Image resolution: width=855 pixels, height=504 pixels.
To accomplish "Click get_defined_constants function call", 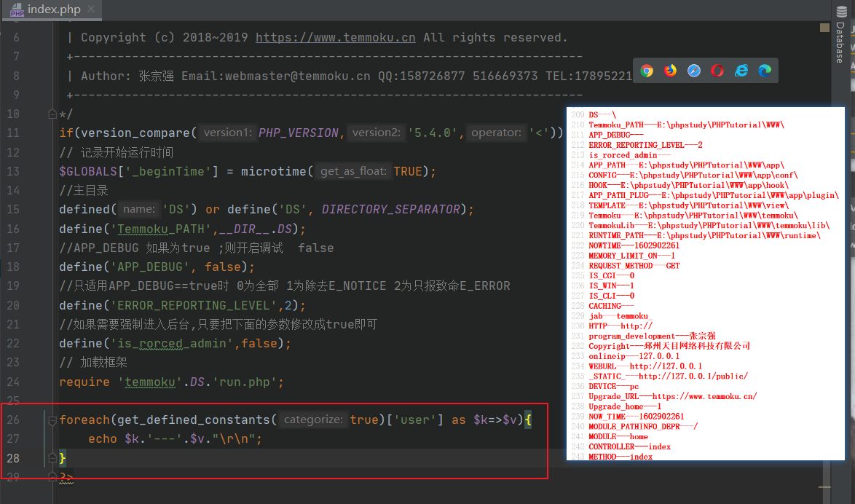I will tap(194, 420).
